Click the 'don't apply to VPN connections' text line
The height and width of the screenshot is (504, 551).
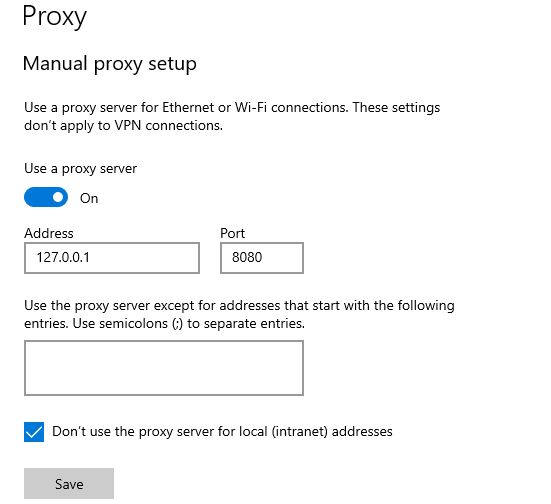(x=123, y=126)
